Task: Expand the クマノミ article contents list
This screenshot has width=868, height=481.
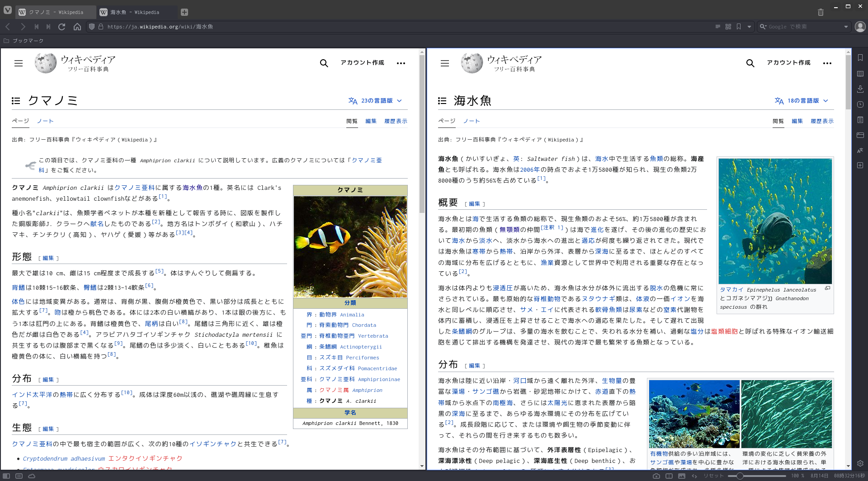Action: coord(16,100)
